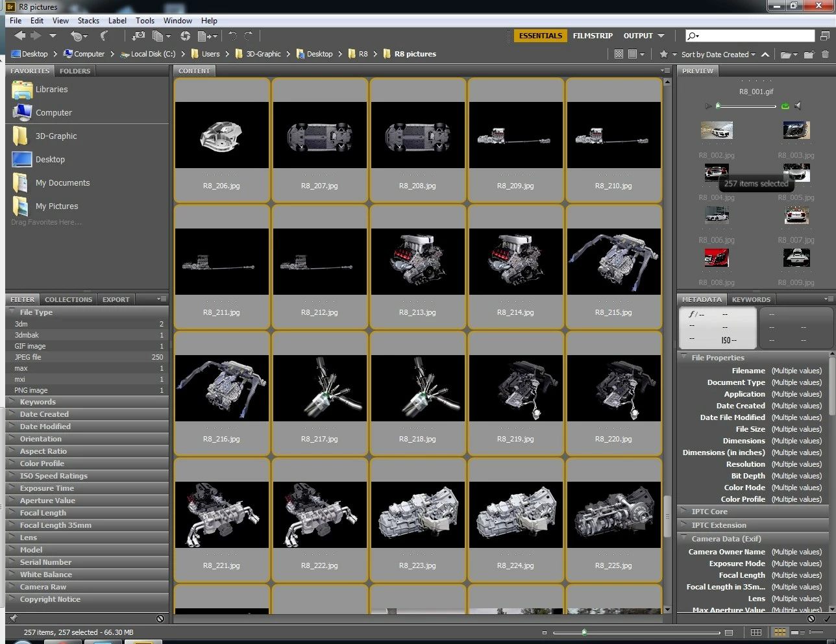Viewport: 836px width, 644px height.
Task: Switch to compact mode icon
Action: 824,36
